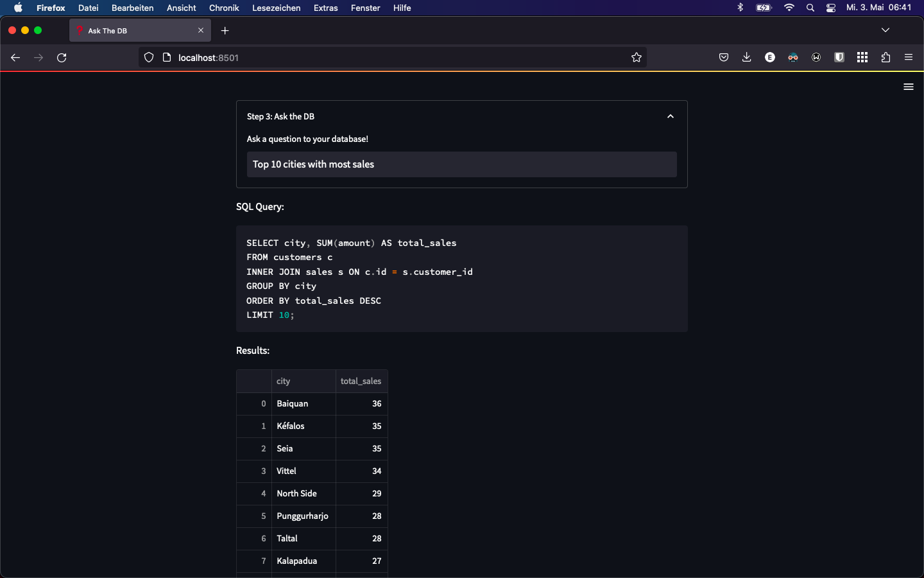Collapse the Step 3: Ask the DB expander
This screenshot has width=924, height=578.
click(x=670, y=116)
